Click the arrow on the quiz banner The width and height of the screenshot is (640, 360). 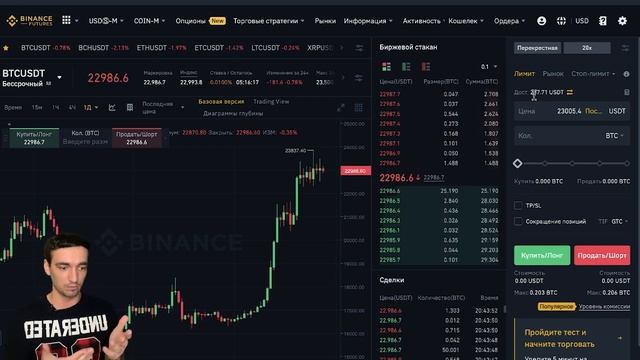pyautogui.click(x=620, y=338)
